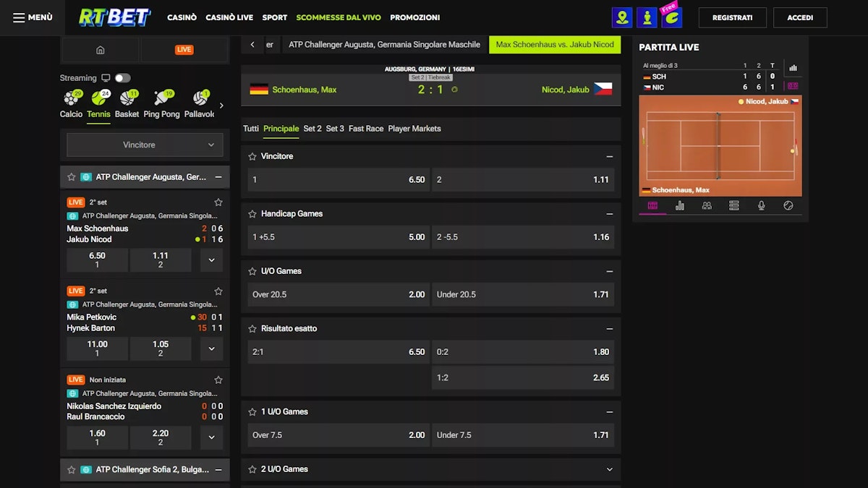
Task: Collapse the ATP Challenger Augusta league section
Action: tap(218, 177)
